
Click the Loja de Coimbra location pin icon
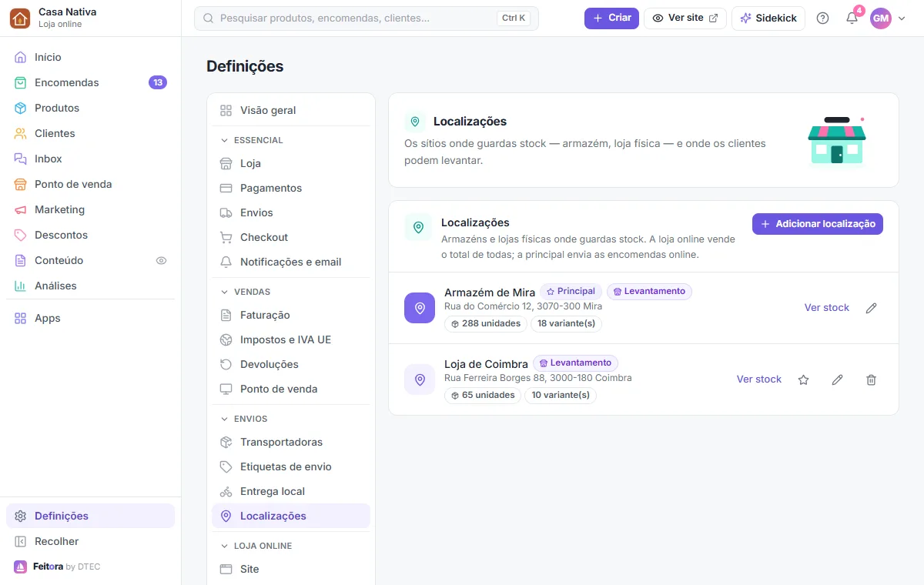point(420,379)
